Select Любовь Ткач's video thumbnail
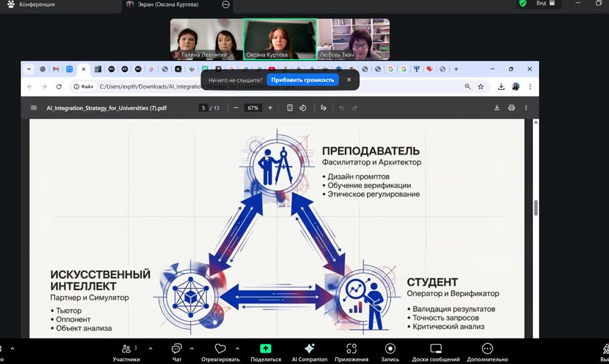Screen dimensions: 609x364 [x=354, y=39]
